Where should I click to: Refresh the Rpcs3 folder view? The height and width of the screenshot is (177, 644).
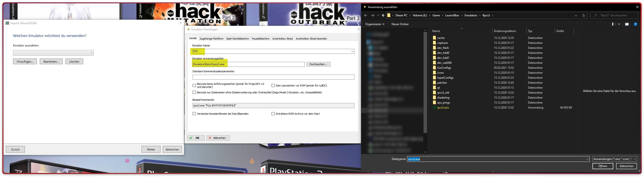[584, 16]
